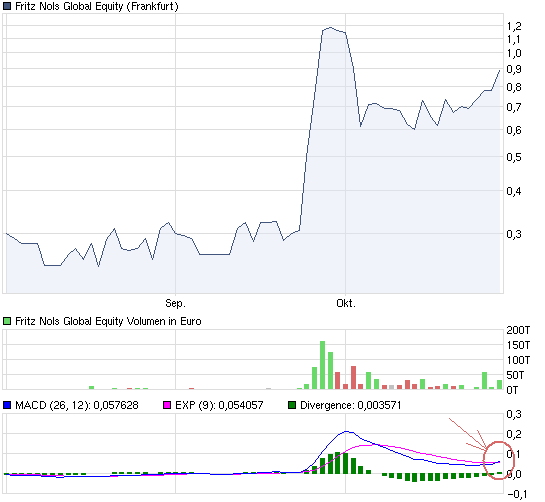Click the 1,2 price axis label
Screen dimensions: 545x502
(x=514, y=26)
